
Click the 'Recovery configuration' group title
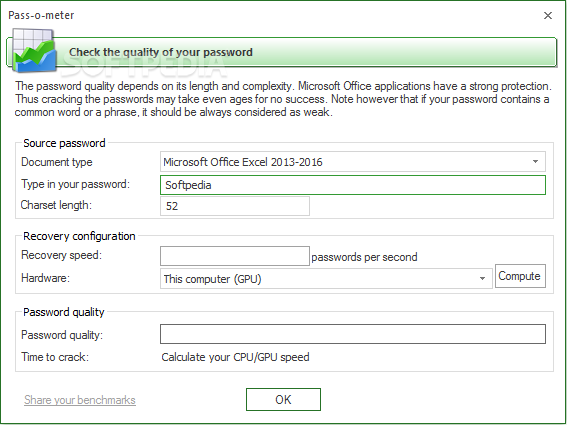(79, 236)
